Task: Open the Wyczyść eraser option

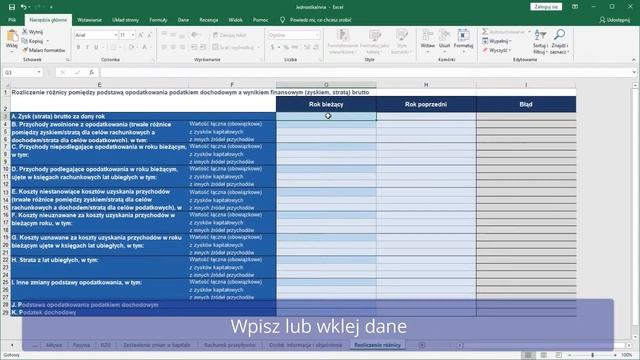Action: (496, 50)
